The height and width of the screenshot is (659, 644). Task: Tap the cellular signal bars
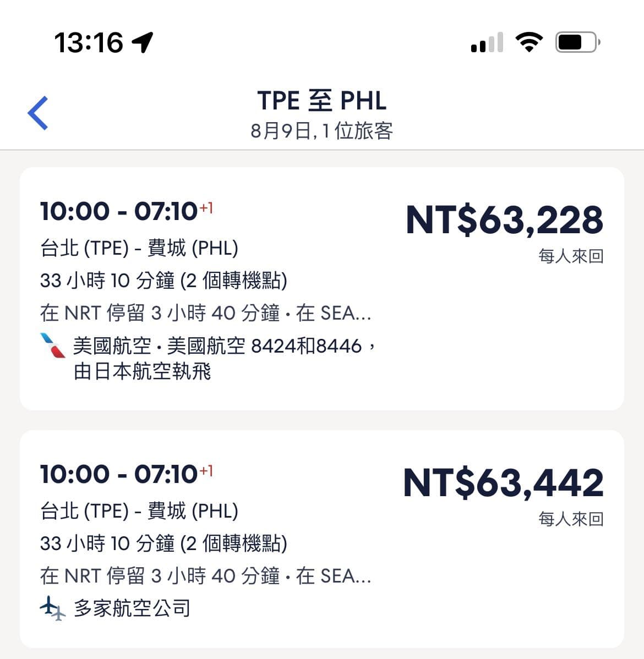click(487, 42)
